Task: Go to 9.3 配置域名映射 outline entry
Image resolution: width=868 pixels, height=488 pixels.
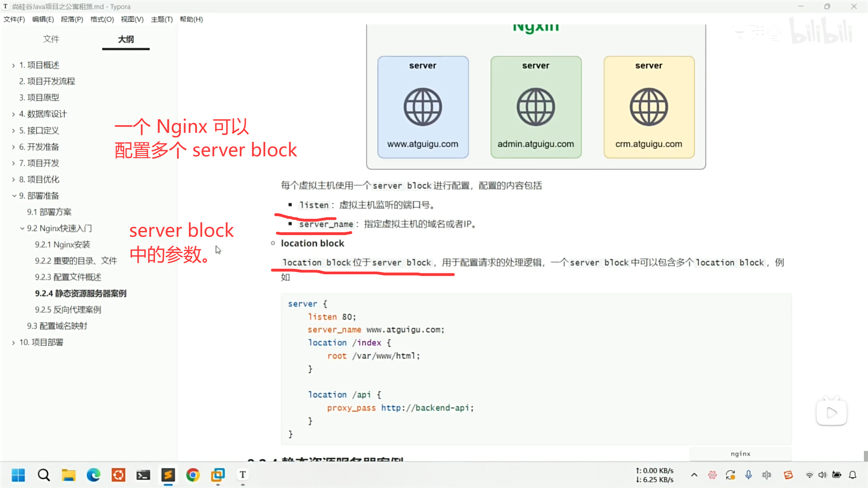Action: click(57, 326)
